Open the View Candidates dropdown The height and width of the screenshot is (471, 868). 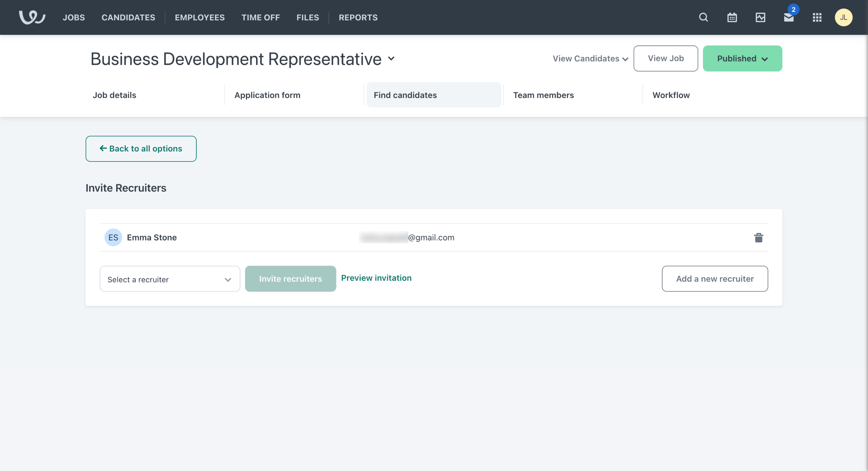click(x=590, y=59)
